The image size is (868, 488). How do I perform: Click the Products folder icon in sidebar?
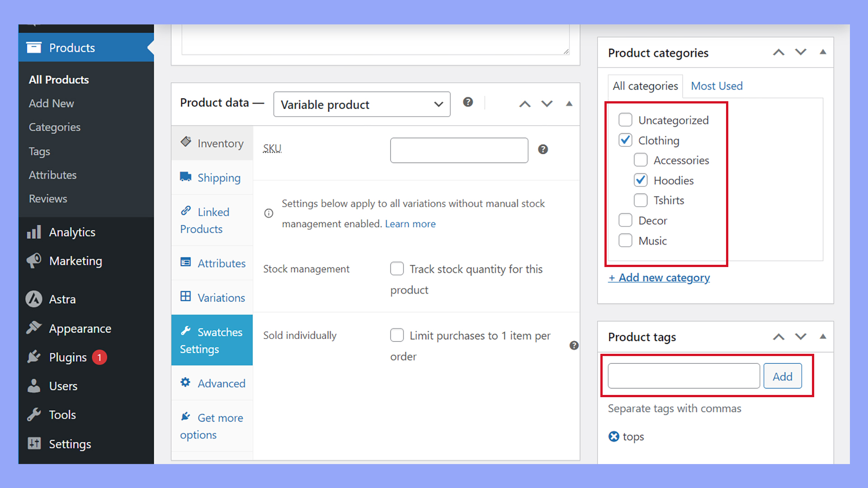pyautogui.click(x=34, y=47)
